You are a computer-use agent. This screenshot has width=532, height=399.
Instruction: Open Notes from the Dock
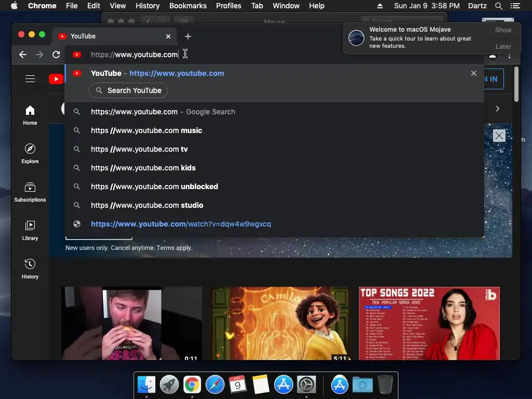tap(261, 385)
